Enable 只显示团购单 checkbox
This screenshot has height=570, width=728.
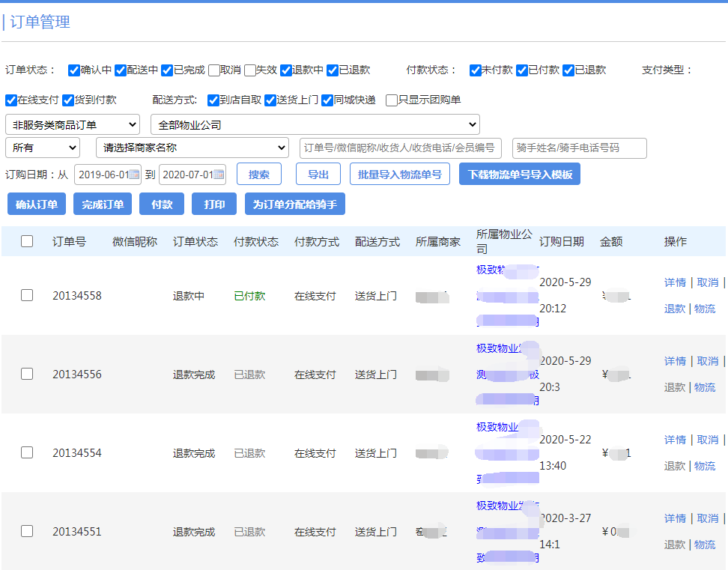pos(392,100)
